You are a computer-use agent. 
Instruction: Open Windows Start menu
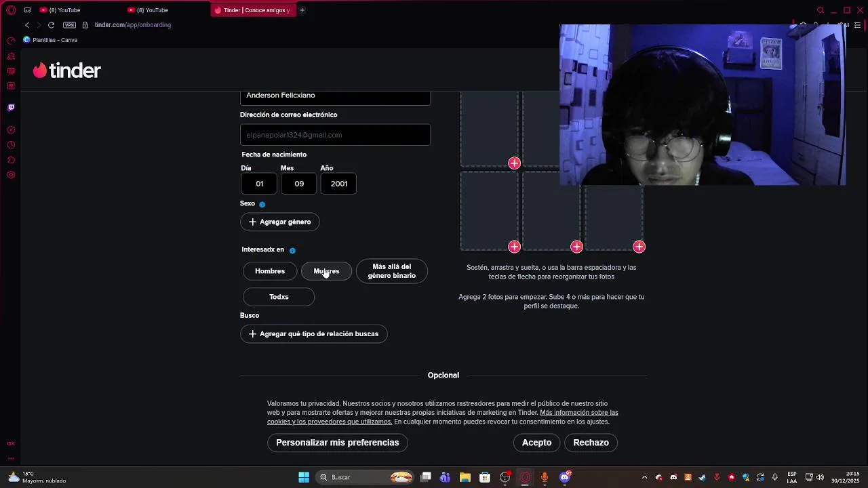click(x=304, y=477)
